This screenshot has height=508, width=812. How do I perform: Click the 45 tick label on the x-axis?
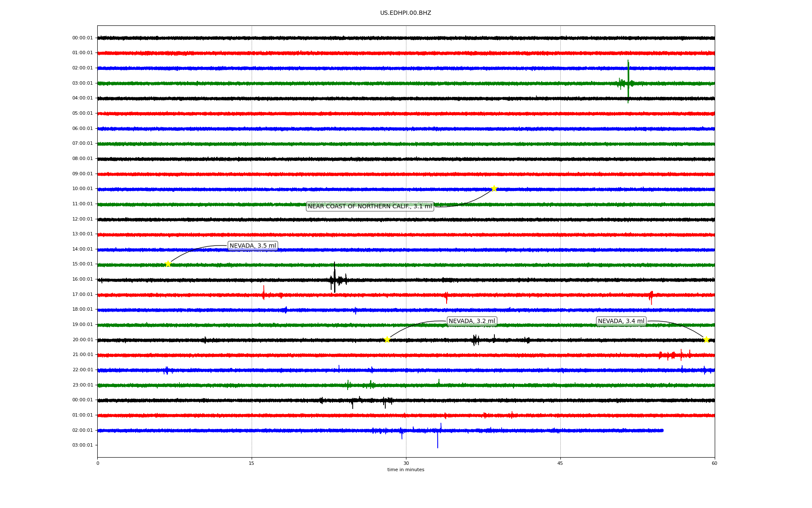tap(560, 464)
